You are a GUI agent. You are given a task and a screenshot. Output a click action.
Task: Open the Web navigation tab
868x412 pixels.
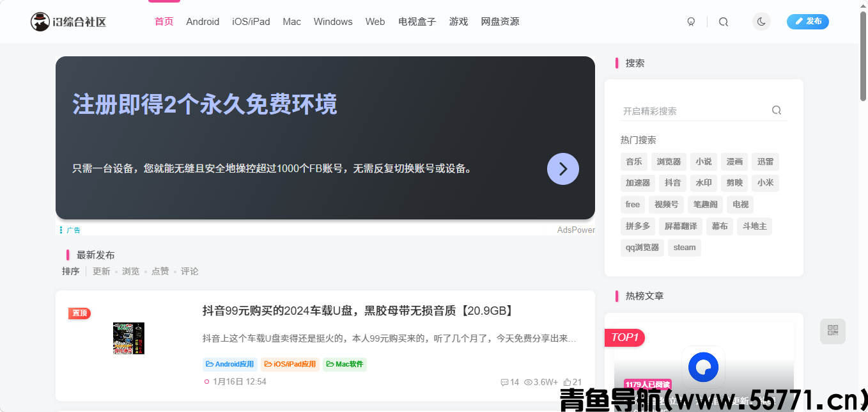[375, 22]
